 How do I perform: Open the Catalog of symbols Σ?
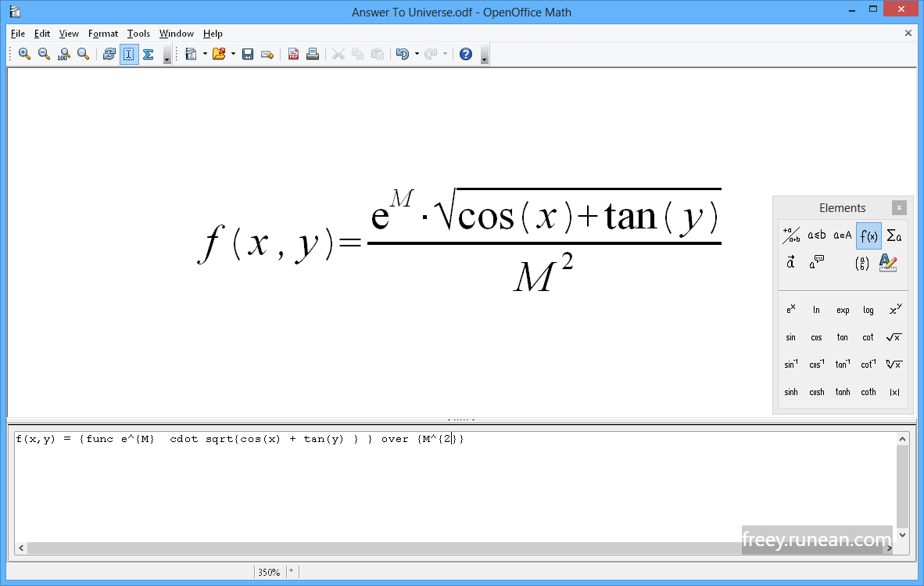[148, 54]
